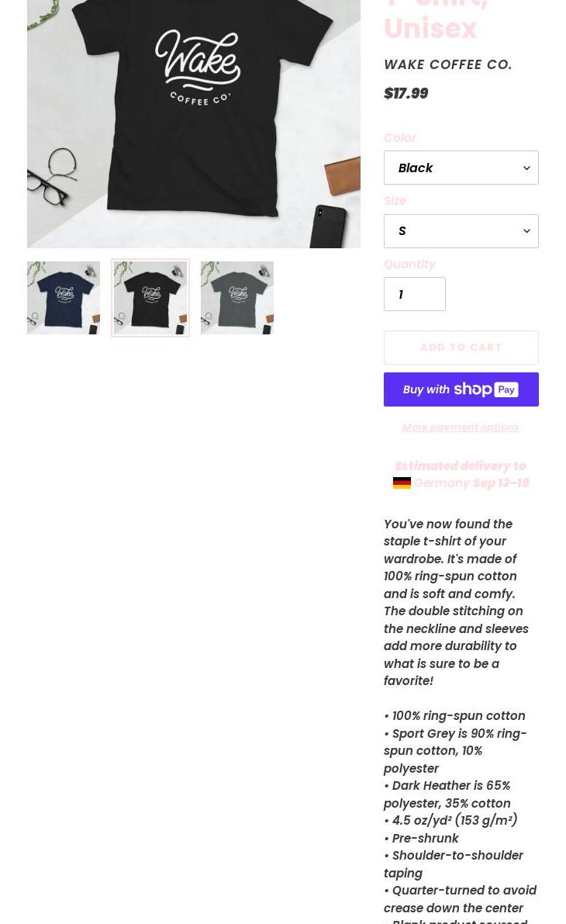Click the Unisex product title heading
566x924 pixels.
point(430,28)
